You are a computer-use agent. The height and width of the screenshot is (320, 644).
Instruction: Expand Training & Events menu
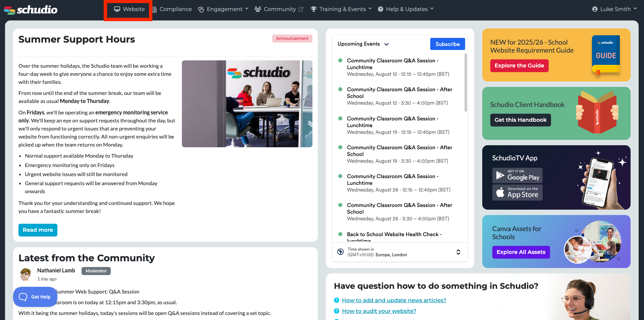pyautogui.click(x=341, y=9)
